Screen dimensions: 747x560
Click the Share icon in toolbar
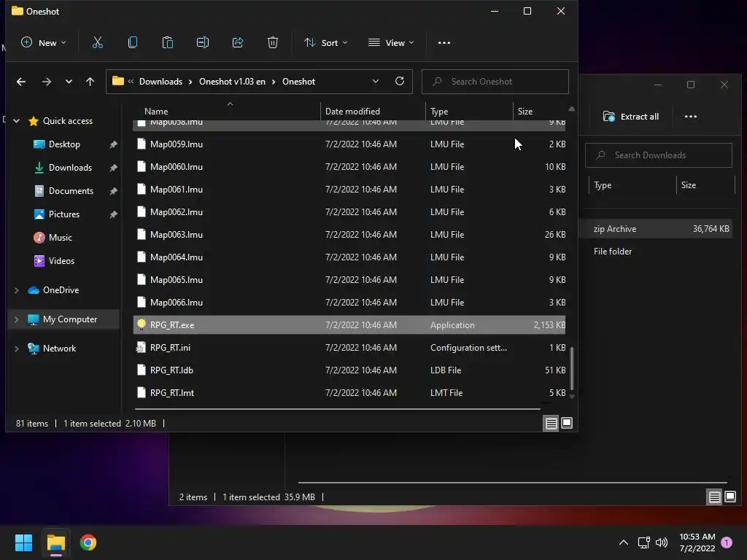[x=238, y=42]
